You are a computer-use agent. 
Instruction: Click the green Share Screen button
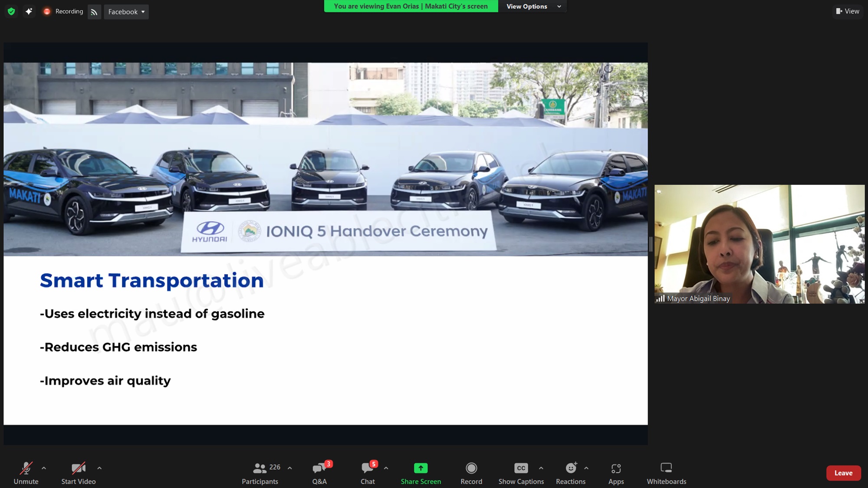click(x=421, y=473)
